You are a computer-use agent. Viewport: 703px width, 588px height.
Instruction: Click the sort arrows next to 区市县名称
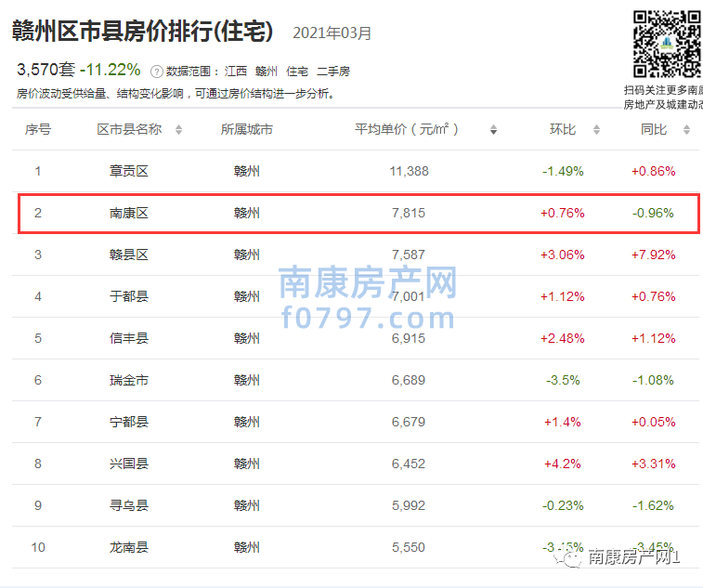179,130
